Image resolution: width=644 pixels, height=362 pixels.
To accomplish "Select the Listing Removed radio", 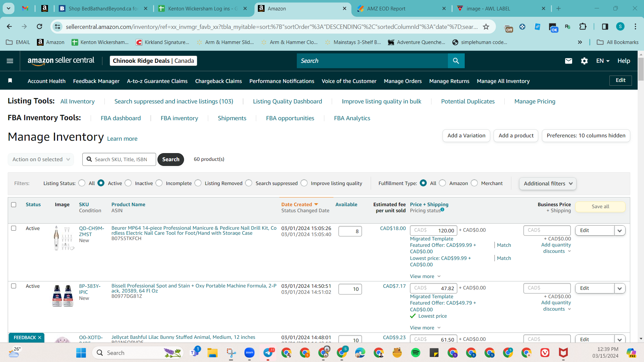I will pyautogui.click(x=198, y=183).
